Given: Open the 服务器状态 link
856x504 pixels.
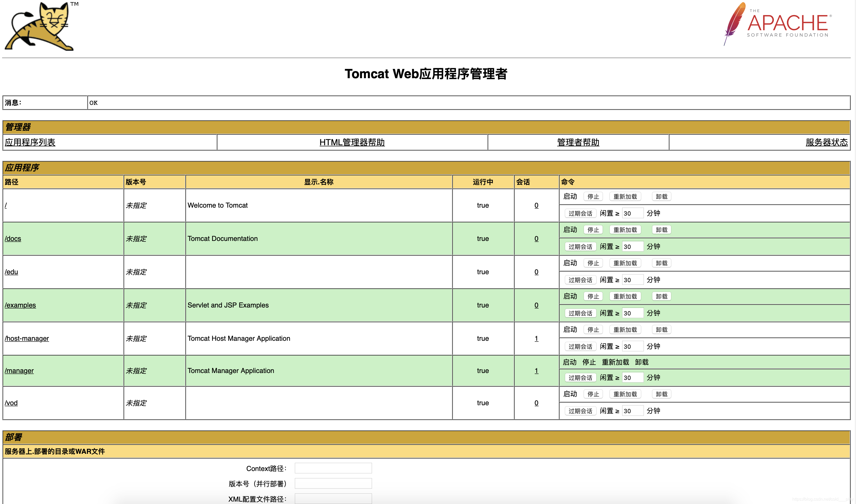Looking at the screenshot, I should point(826,142).
